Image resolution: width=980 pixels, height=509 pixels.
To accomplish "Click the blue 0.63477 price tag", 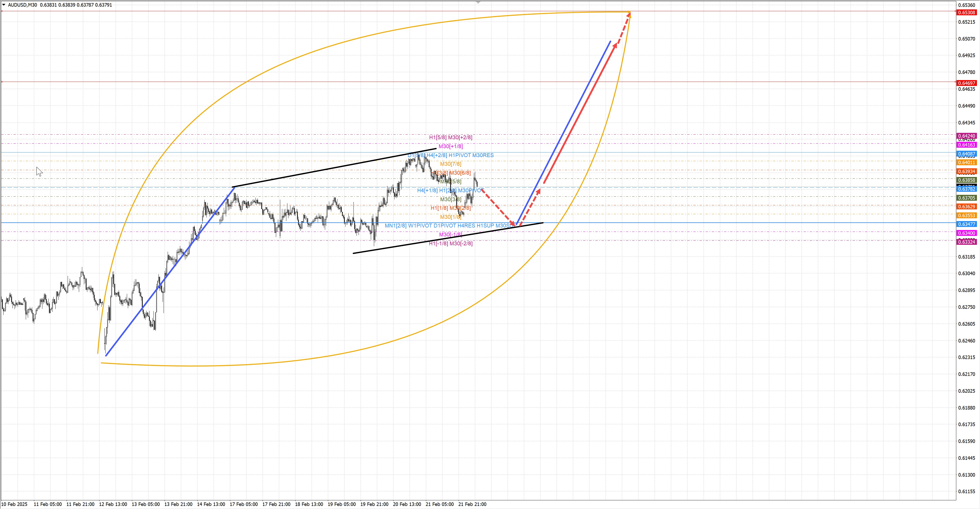I will point(966,224).
